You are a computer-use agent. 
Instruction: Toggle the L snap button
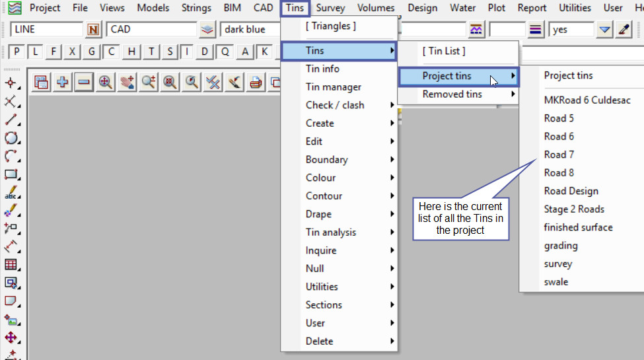[x=36, y=52]
